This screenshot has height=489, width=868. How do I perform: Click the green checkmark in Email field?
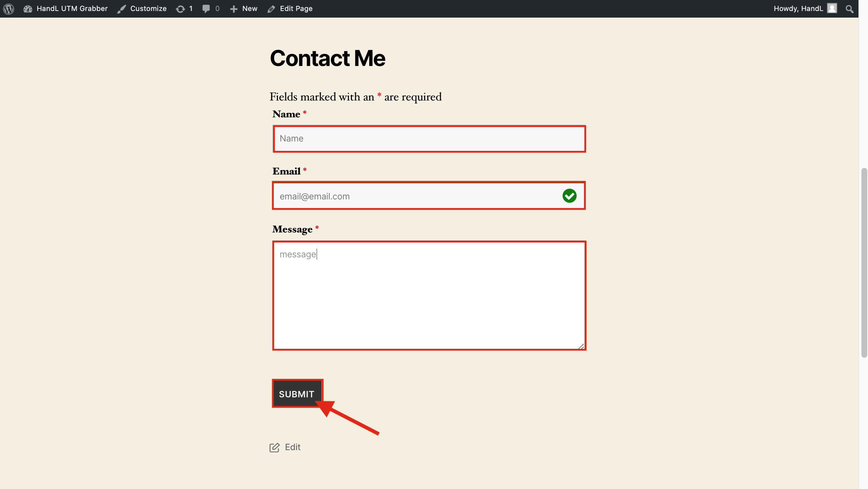click(x=570, y=196)
